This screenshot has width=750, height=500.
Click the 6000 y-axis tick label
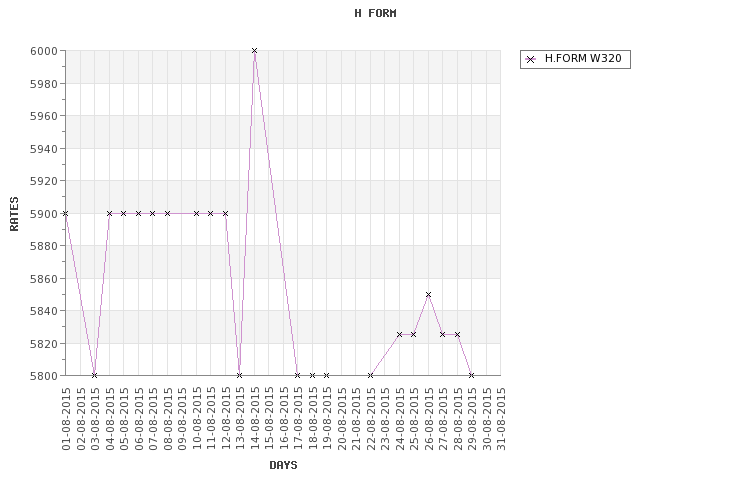pyautogui.click(x=44, y=51)
